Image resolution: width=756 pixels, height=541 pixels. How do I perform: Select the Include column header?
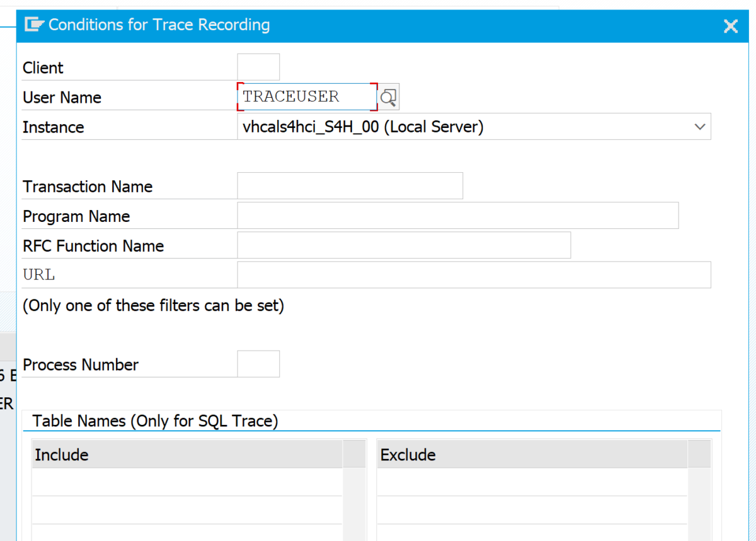click(61, 454)
